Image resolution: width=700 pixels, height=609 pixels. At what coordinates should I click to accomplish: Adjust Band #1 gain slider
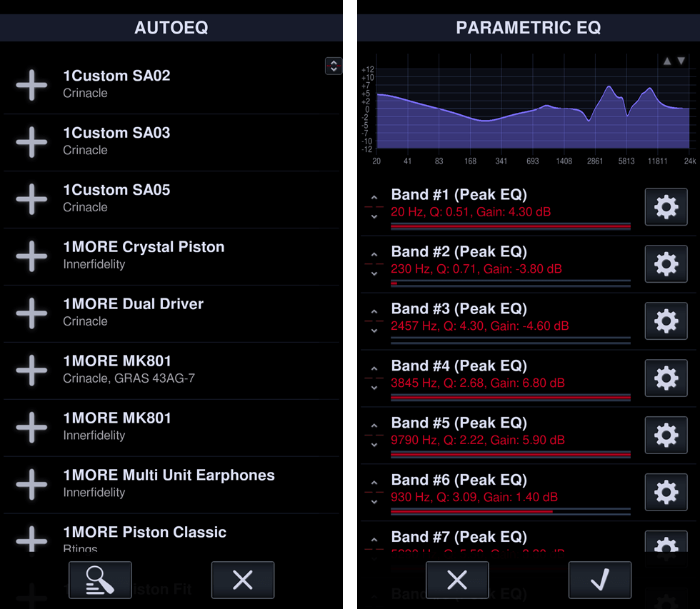point(511,226)
